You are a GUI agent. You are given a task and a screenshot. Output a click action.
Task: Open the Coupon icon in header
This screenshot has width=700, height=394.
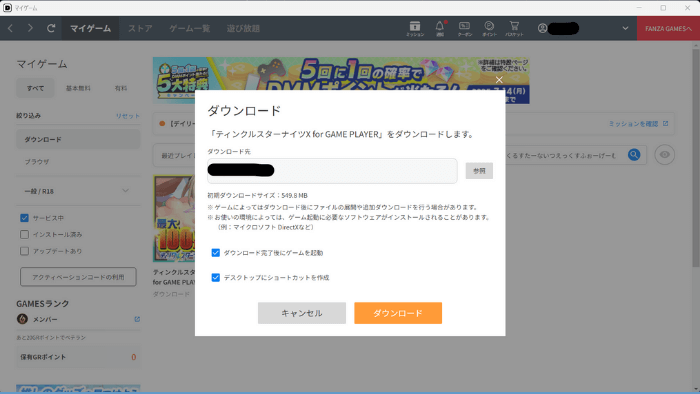pyautogui.click(x=464, y=28)
